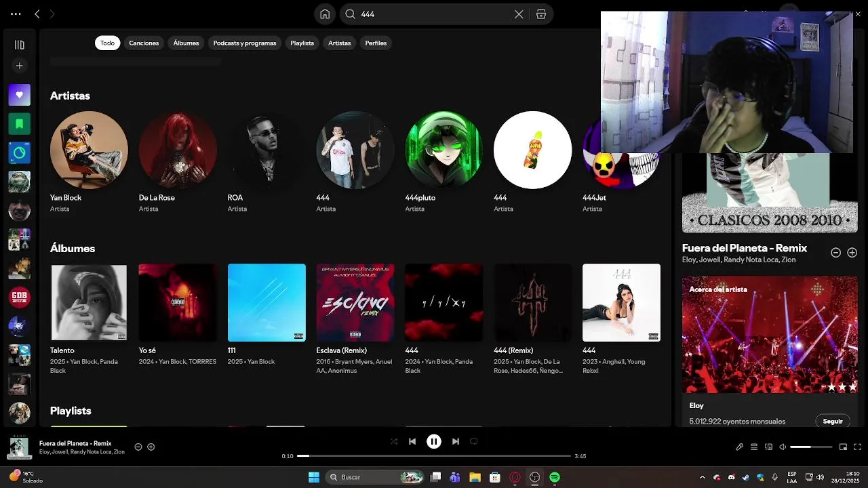Skip to previous track

click(412, 441)
